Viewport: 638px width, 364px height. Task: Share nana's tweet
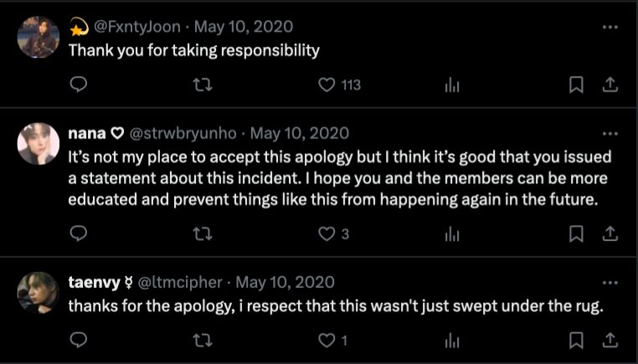(x=610, y=233)
